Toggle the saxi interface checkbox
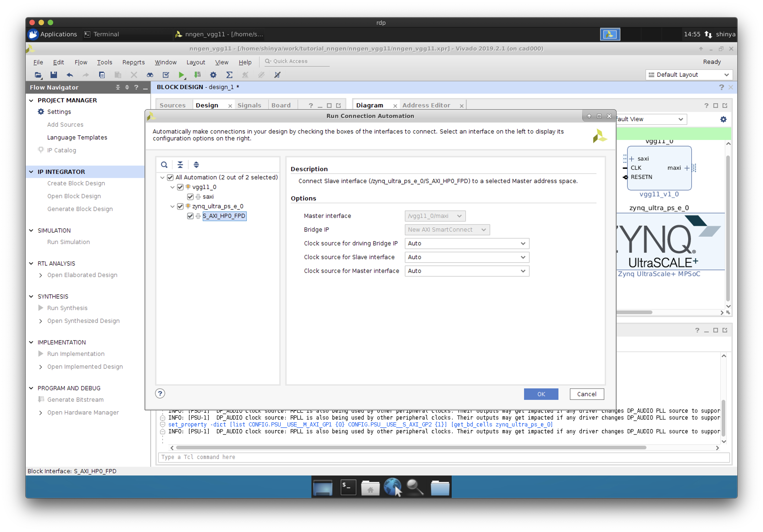The width and height of the screenshot is (763, 532). coord(190,197)
